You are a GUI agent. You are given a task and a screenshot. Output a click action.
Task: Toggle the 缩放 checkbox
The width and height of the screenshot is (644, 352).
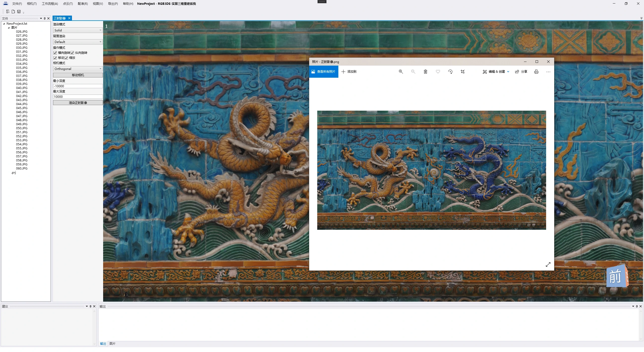point(66,58)
